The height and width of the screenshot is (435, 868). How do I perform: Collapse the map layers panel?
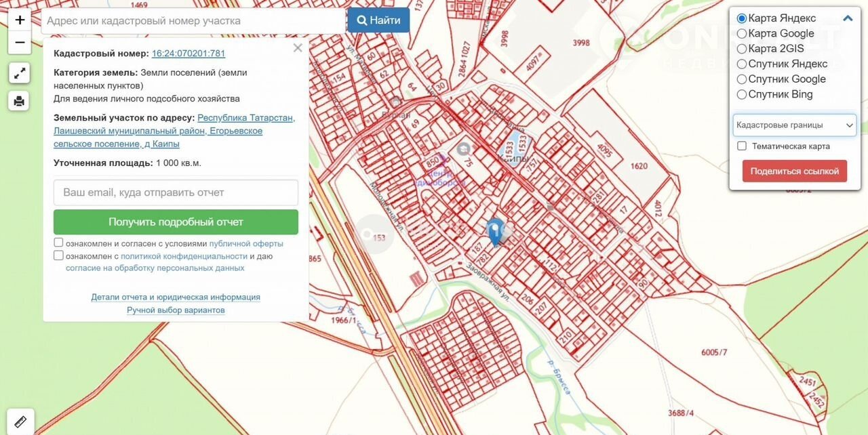click(x=848, y=18)
